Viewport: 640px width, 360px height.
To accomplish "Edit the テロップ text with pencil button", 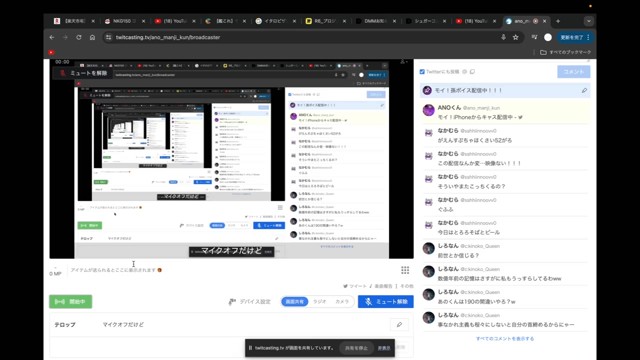I will [x=399, y=324].
